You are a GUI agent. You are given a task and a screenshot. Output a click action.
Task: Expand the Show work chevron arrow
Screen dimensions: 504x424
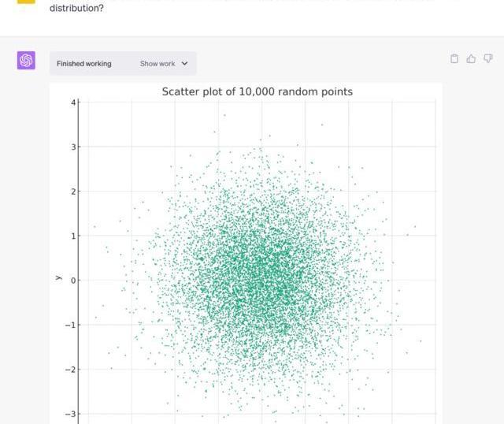(x=185, y=64)
